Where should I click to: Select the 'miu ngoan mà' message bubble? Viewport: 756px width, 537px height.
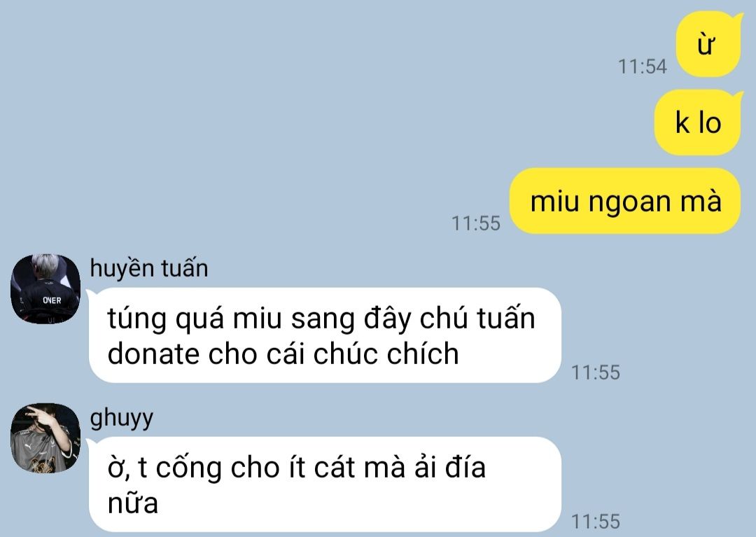coord(625,201)
